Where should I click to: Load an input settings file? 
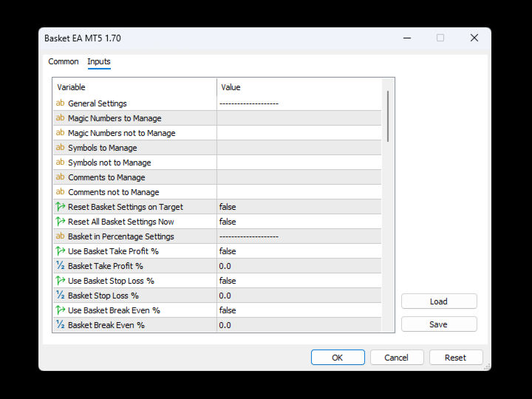[439, 301]
